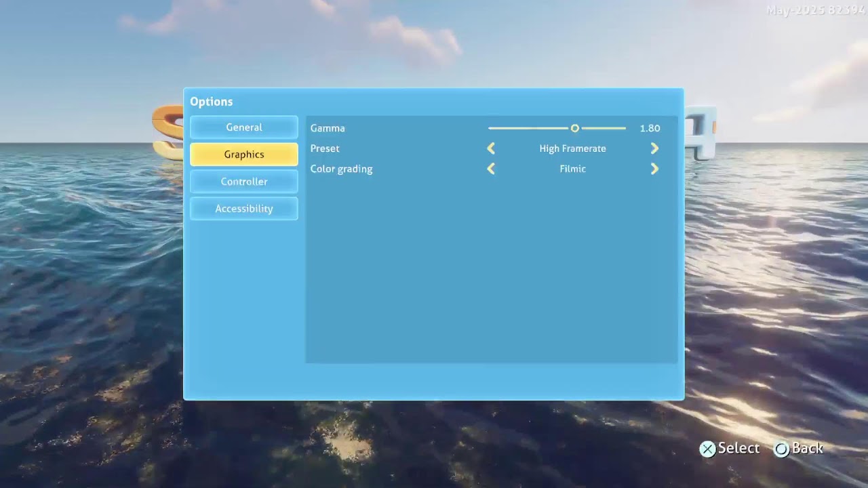
Task: Click the Back prompt label
Action: [x=808, y=448]
